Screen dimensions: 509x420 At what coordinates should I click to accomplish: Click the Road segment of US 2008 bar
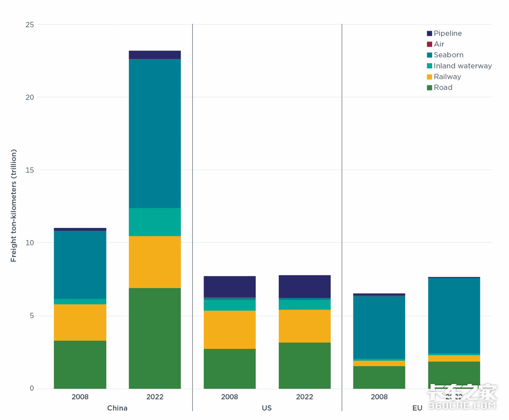point(229,368)
